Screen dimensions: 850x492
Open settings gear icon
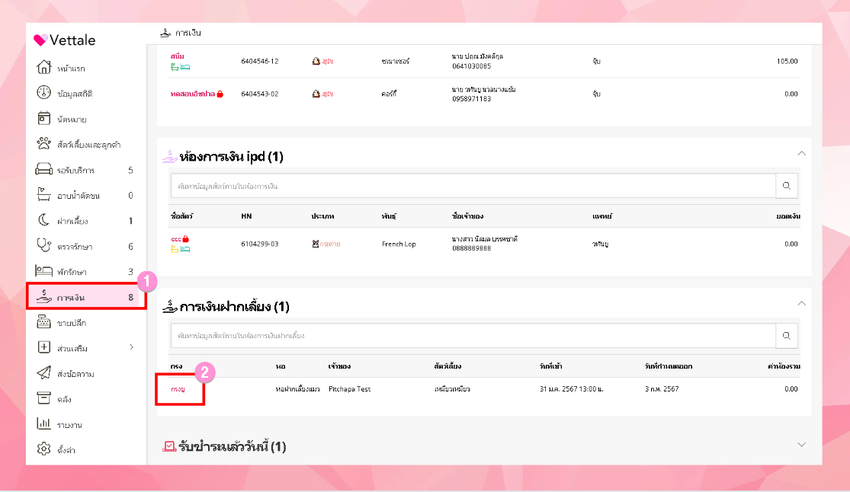[44, 449]
